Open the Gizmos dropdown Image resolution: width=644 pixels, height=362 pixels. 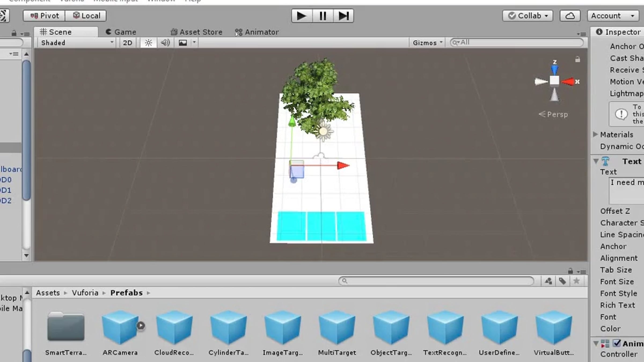[x=427, y=43]
